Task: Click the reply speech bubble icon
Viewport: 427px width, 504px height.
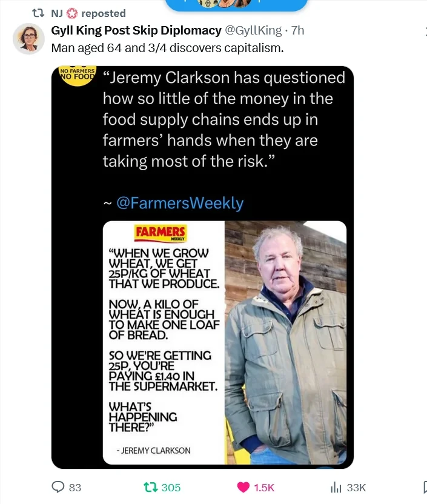Action: point(59,487)
